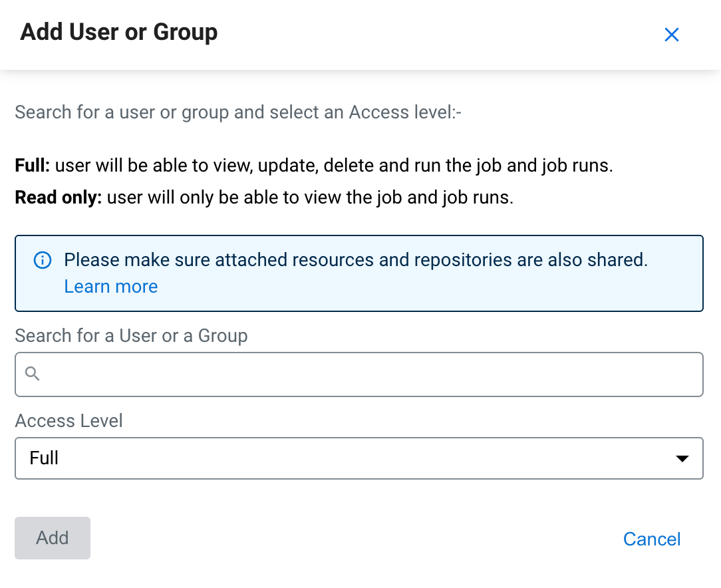Image resolution: width=721 pixels, height=588 pixels.
Task: Click the 'Access Level' field label
Action: click(69, 421)
